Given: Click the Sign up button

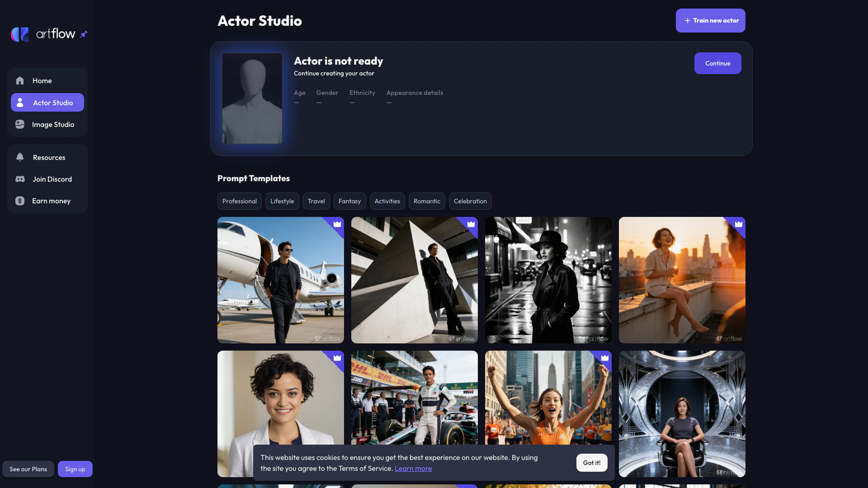Looking at the screenshot, I should (x=75, y=469).
